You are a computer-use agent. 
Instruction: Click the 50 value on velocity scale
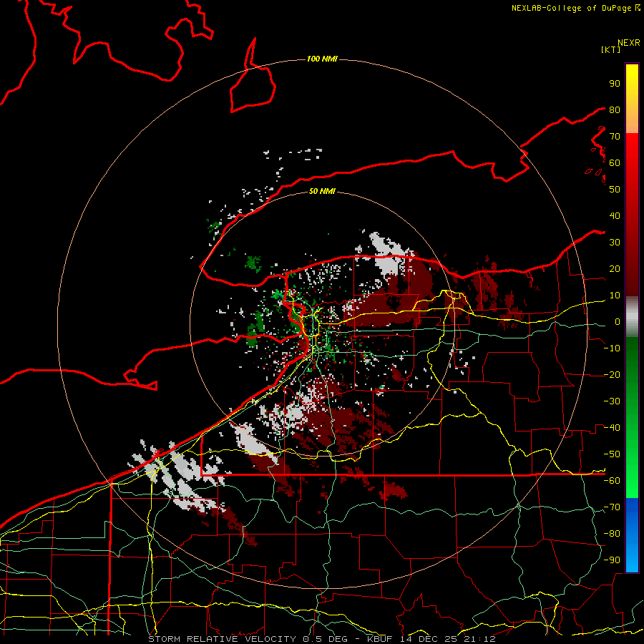[x=615, y=190]
